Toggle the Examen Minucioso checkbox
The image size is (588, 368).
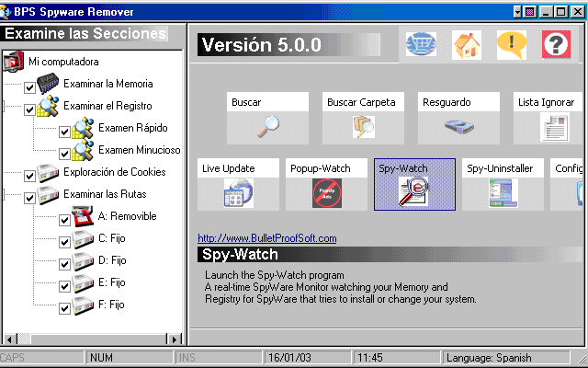tap(64, 154)
